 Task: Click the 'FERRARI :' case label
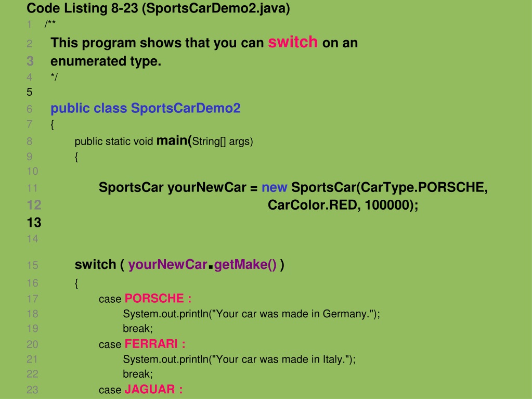(155, 344)
